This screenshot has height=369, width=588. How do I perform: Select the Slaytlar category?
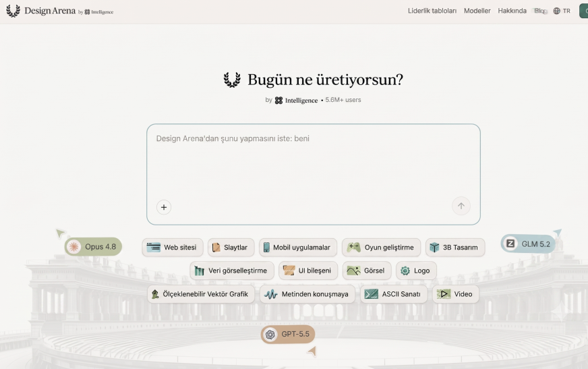231,248
